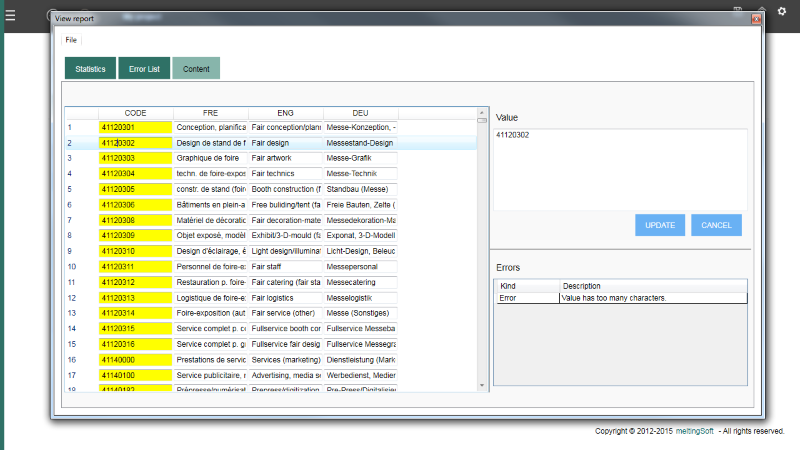Select the Error kind cell in Errors

528,298
